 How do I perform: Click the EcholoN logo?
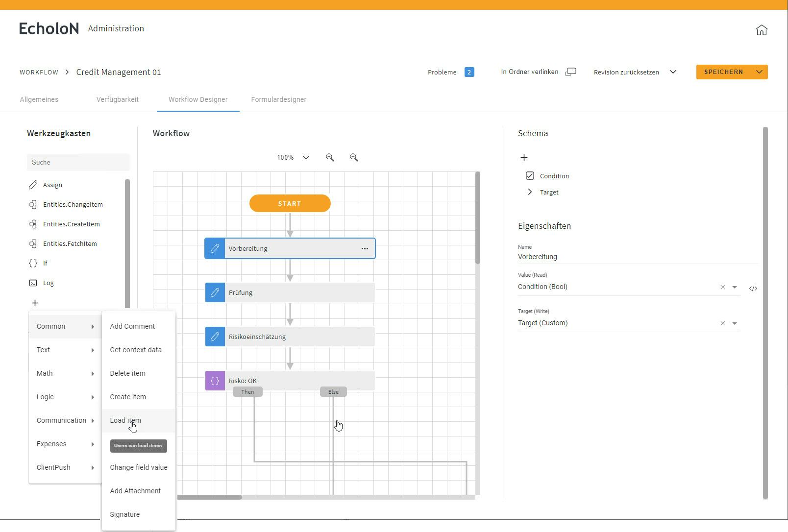coord(49,28)
